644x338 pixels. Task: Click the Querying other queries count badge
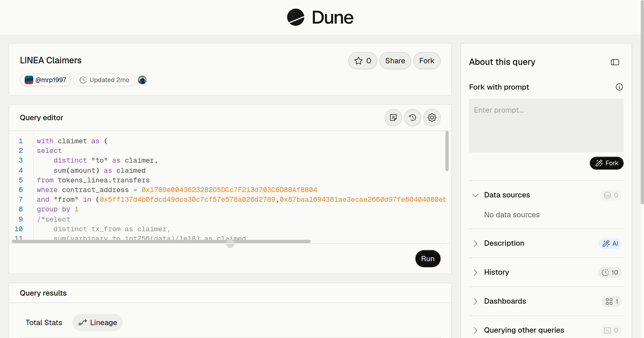pos(611,330)
